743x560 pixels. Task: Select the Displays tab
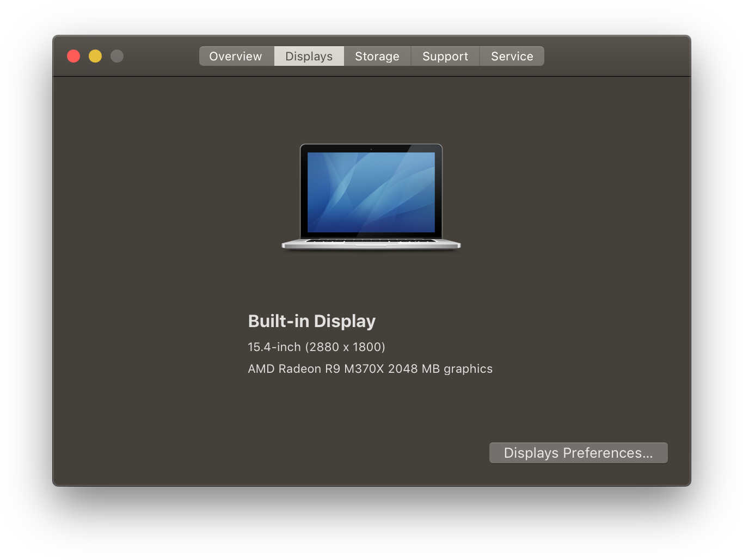point(309,56)
